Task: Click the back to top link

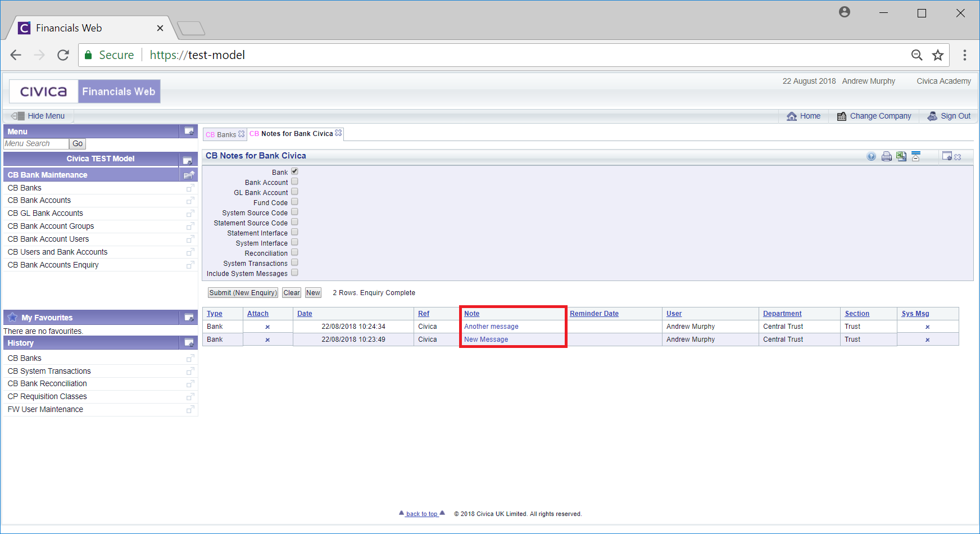Action: pyautogui.click(x=421, y=514)
